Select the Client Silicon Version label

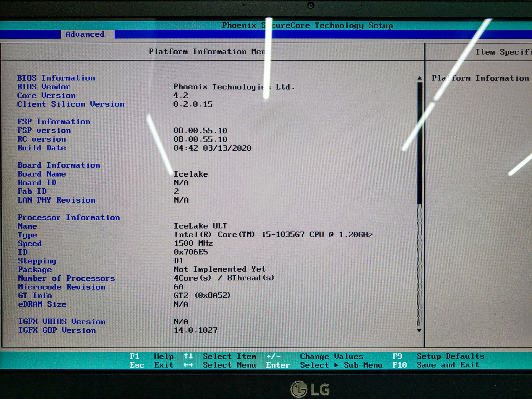click(x=71, y=104)
